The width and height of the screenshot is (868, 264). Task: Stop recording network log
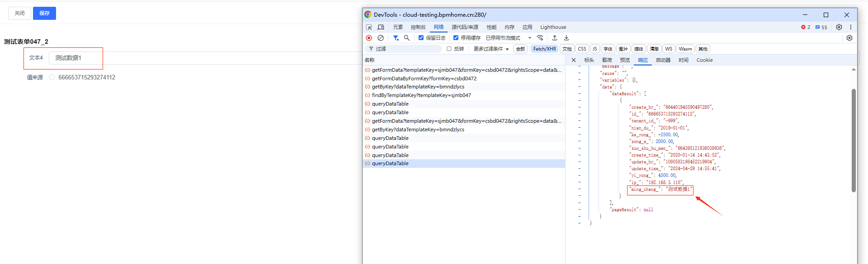[369, 38]
